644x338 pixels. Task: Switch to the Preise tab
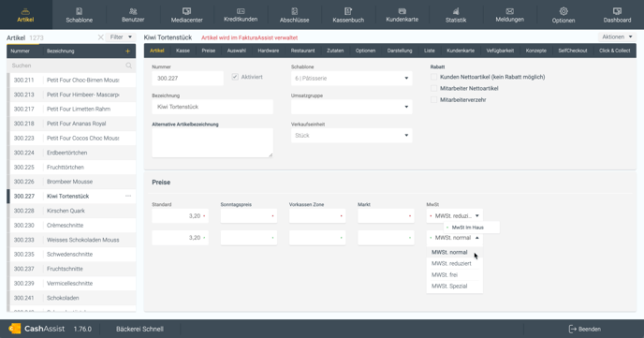click(208, 51)
